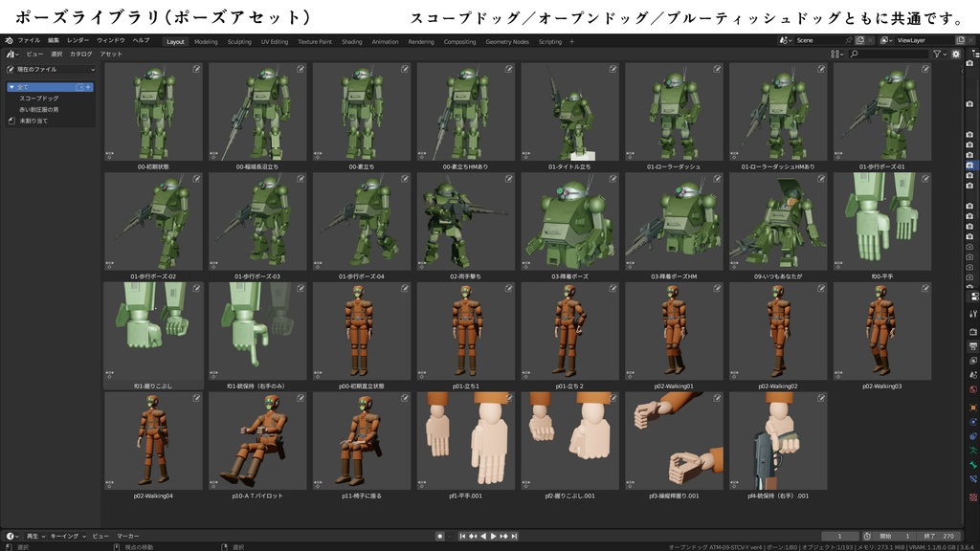
Task: Set the end frame value 終了 270
Action: click(x=940, y=537)
